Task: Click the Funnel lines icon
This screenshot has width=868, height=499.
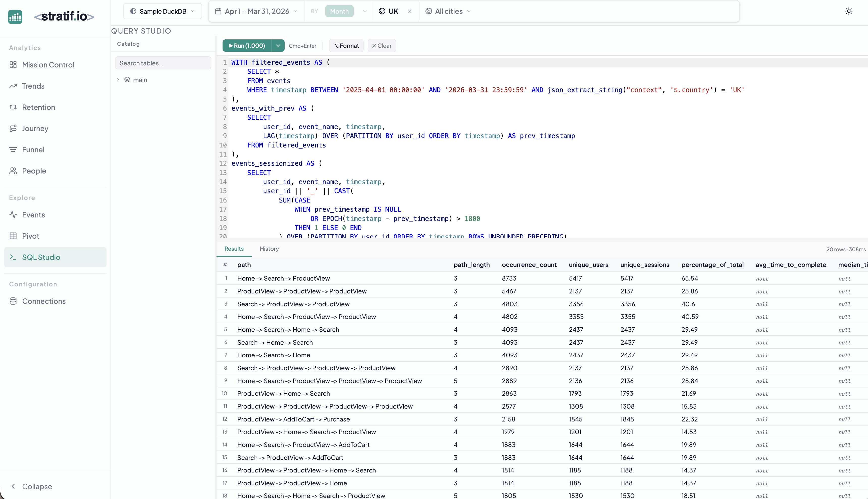Action: [x=13, y=150]
